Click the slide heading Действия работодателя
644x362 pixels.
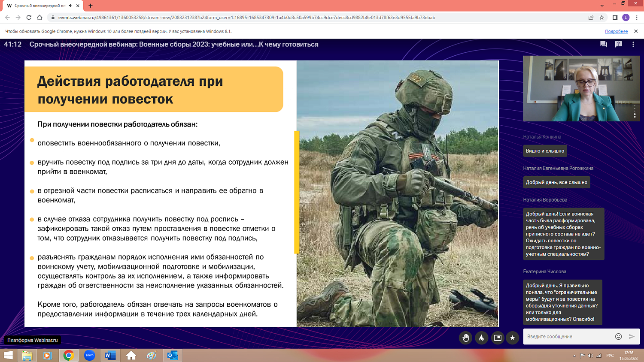(x=130, y=90)
